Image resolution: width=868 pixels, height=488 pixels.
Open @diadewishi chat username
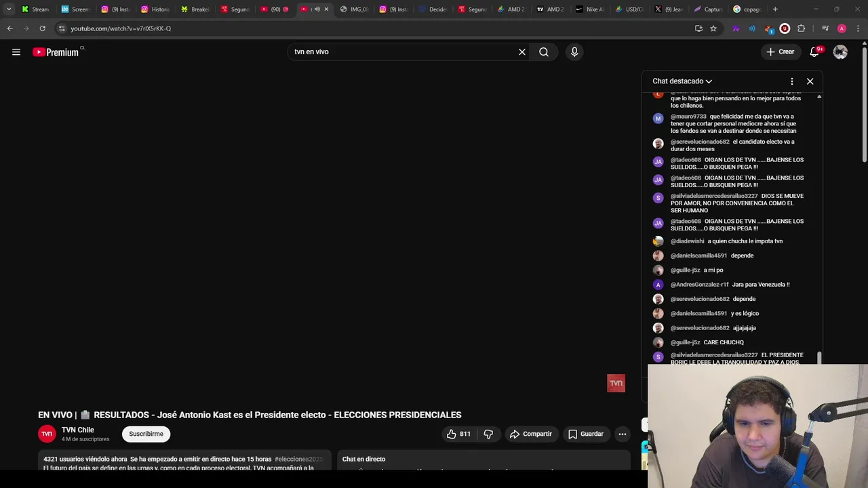(x=688, y=241)
